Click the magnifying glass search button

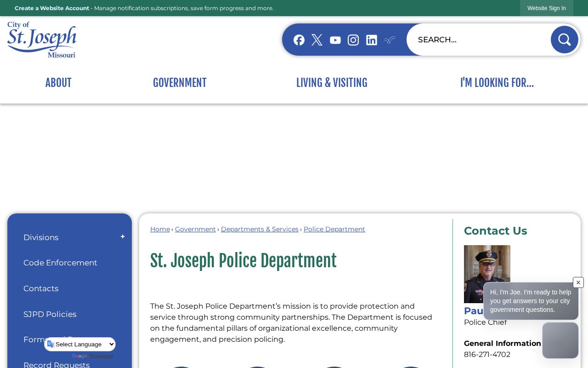565,40
